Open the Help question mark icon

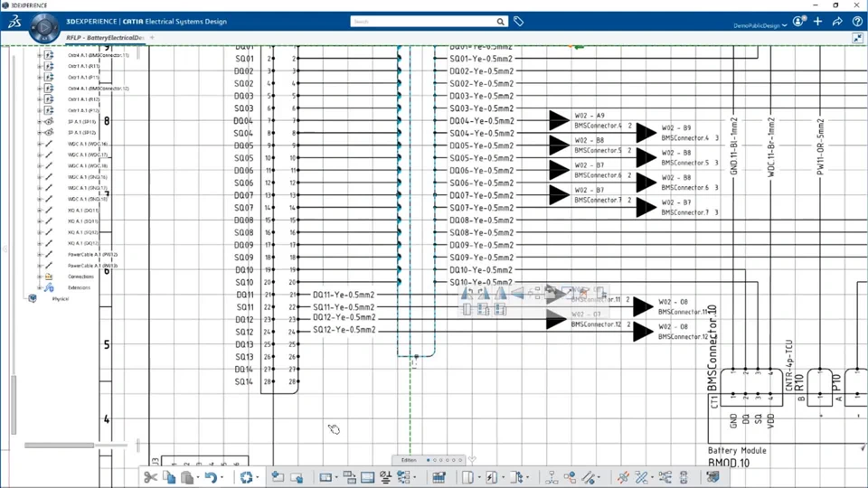[x=857, y=22]
